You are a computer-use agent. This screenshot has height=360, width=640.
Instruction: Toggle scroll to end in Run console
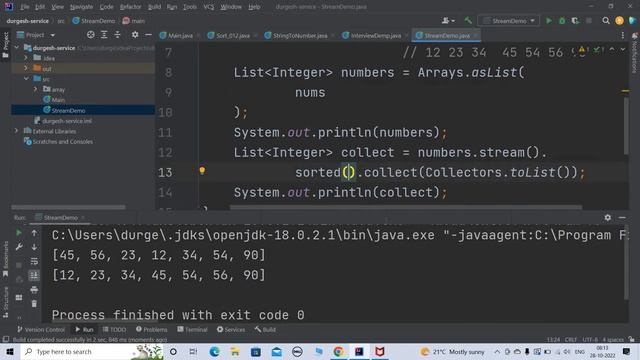pyautogui.click(x=34, y=276)
